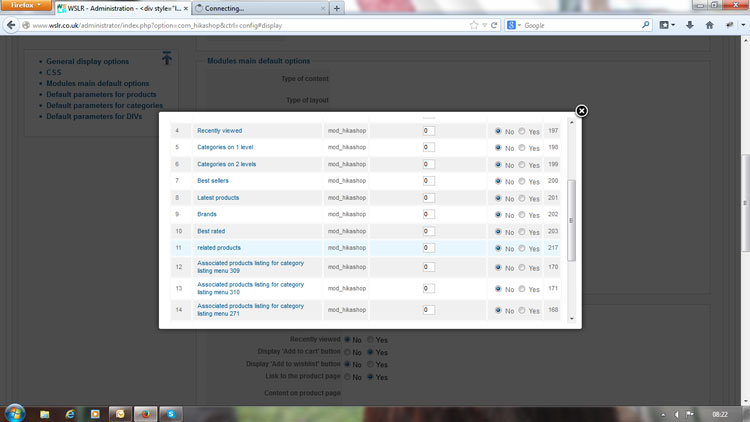Show hidden system tray icons arrow

(663, 414)
